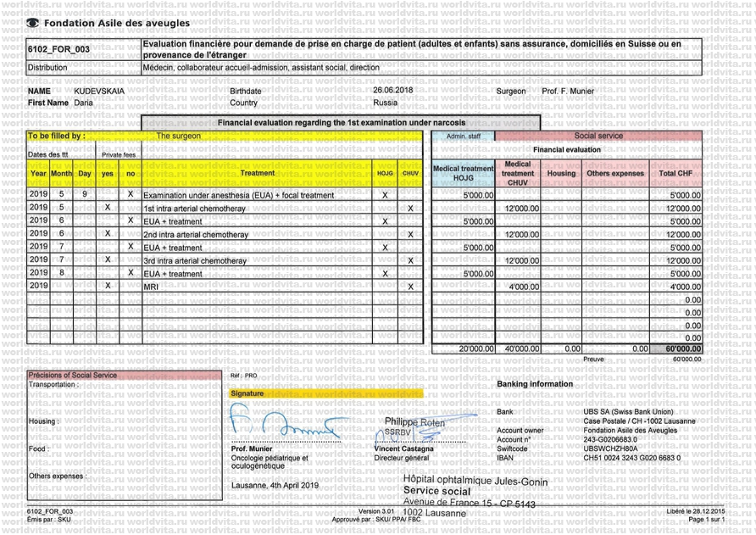Select the birthdate 26.06.2018
756x535 pixels.
pyautogui.click(x=393, y=90)
